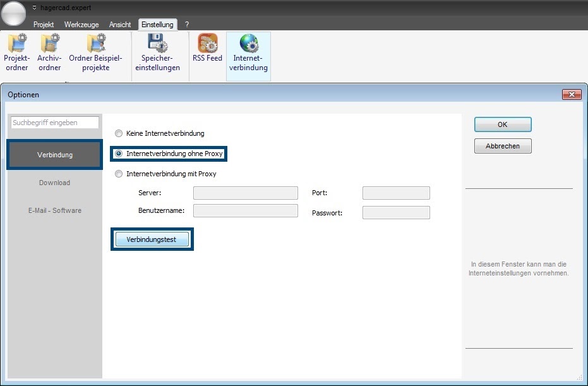Open the quick access arrow beside hagercad.expert

[35, 8]
